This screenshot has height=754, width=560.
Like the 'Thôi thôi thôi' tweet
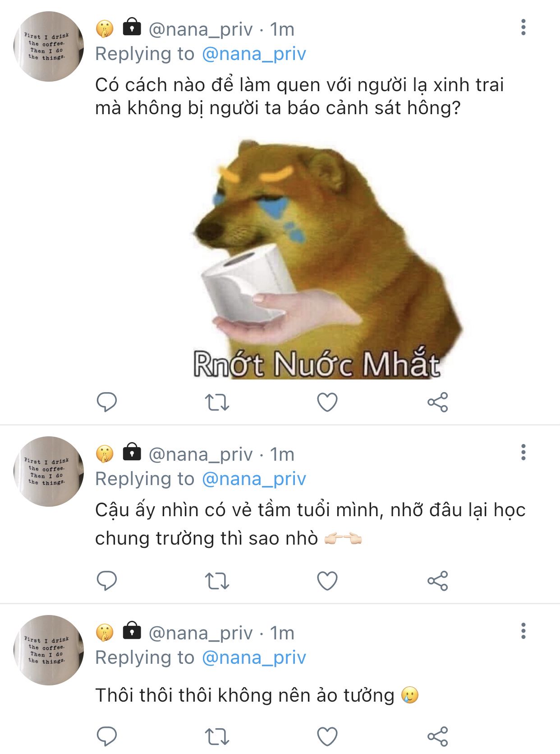coord(327,736)
